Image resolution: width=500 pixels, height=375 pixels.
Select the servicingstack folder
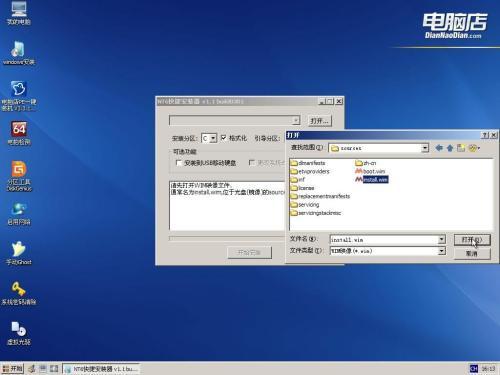coord(316,213)
